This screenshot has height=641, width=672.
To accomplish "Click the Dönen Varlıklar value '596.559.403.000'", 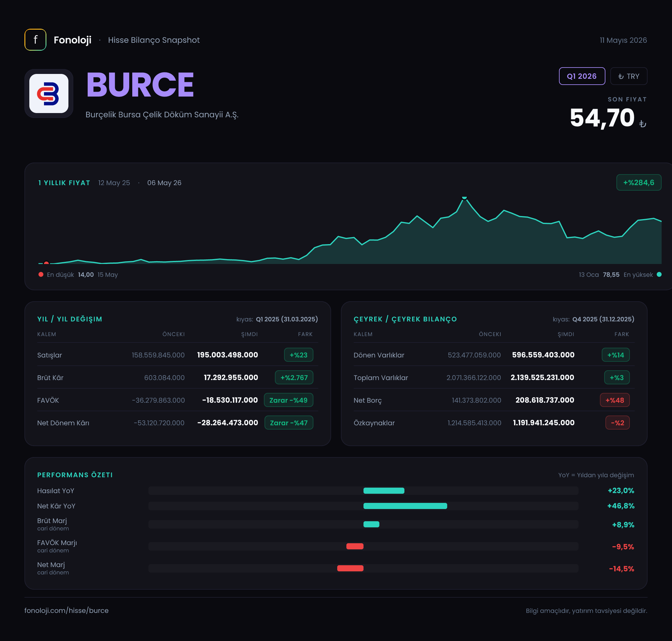I will tap(543, 355).
